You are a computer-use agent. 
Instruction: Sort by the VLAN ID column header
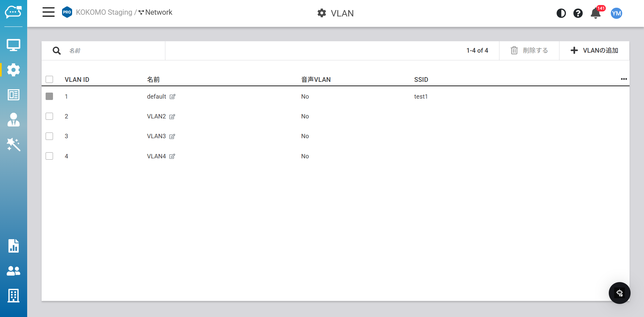tap(77, 80)
